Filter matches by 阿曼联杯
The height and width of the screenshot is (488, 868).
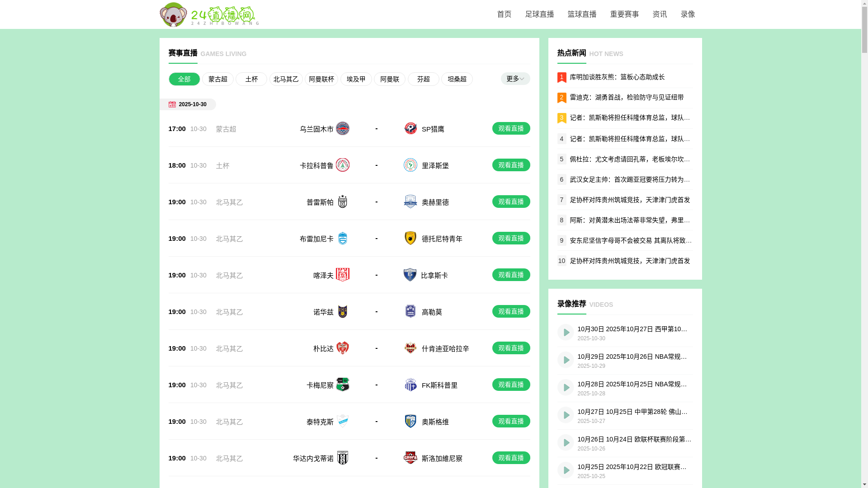click(x=321, y=79)
